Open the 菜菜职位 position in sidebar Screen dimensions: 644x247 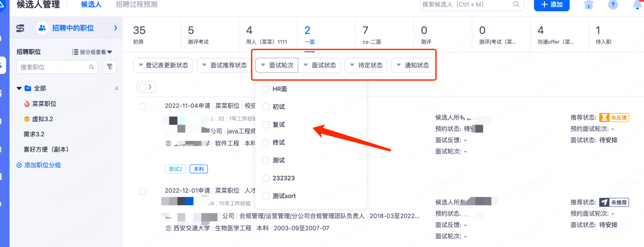[x=44, y=104]
